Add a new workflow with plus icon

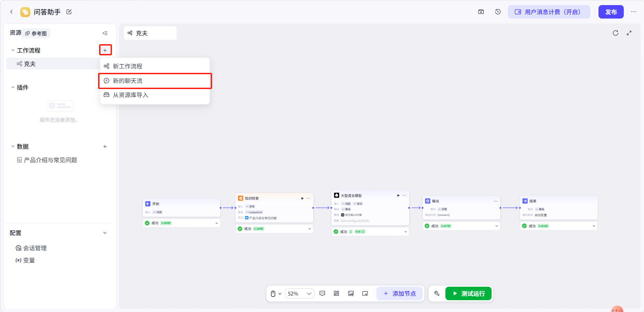tap(105, 50)
